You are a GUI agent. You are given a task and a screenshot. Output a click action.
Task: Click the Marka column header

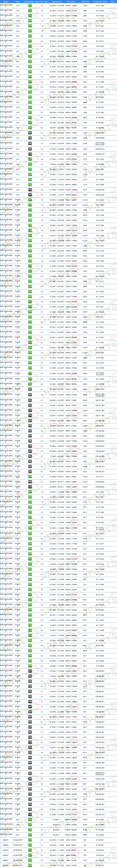6,1
